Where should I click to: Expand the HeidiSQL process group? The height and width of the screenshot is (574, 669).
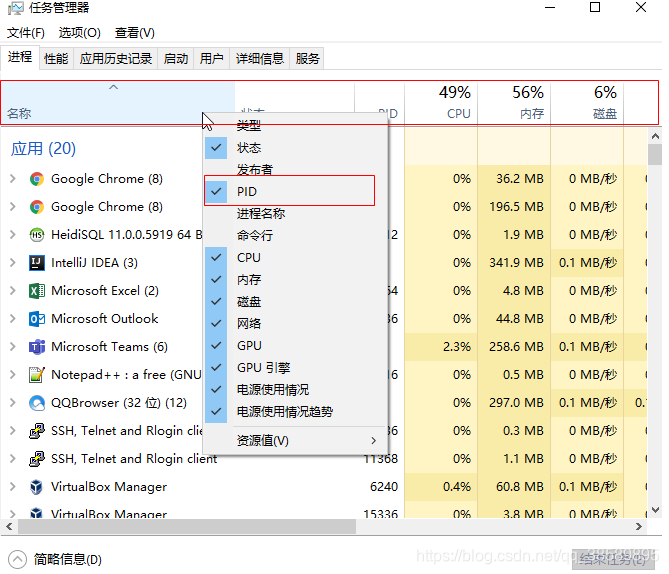[13, 235]
